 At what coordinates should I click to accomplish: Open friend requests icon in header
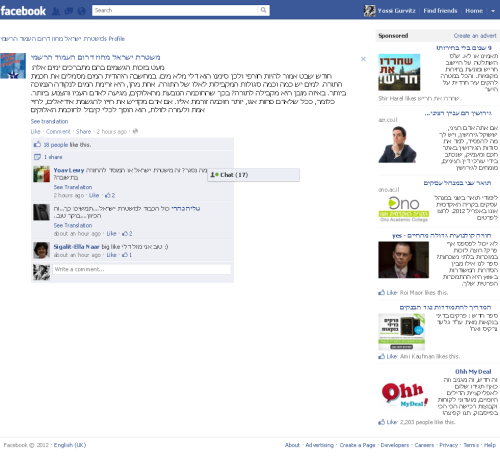point(56,11)
